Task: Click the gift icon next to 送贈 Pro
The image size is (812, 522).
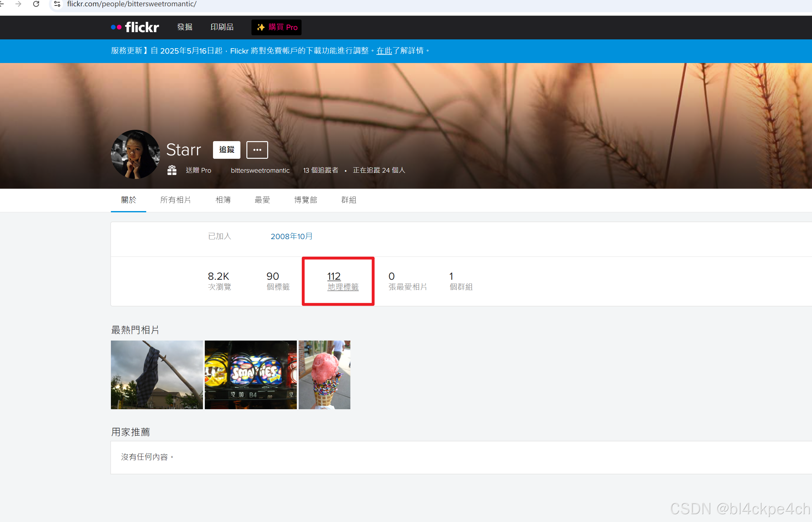Action: pyautogui.click(x=172, y=170)
